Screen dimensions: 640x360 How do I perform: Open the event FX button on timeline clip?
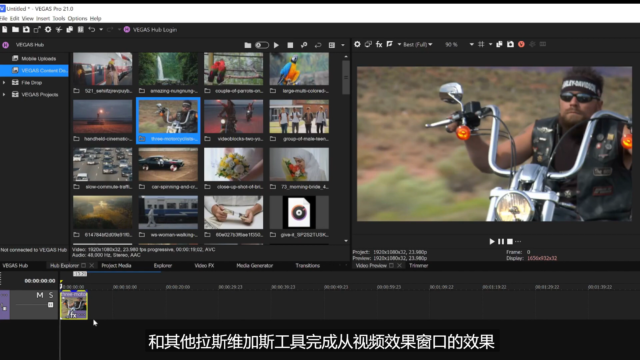(x=73, y=315)
